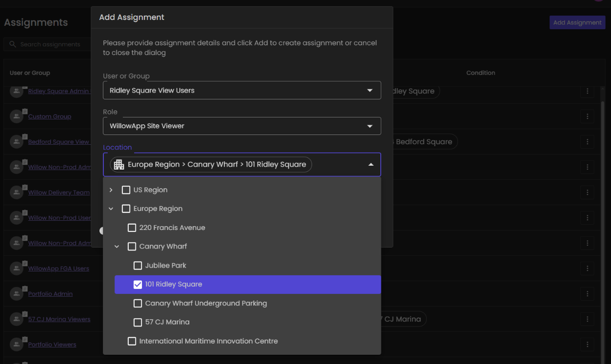The height and width of the screenshot is (364, 611).
Task: Open options menu for Portfolio Viewers row
Action: (x=587, y=345)
